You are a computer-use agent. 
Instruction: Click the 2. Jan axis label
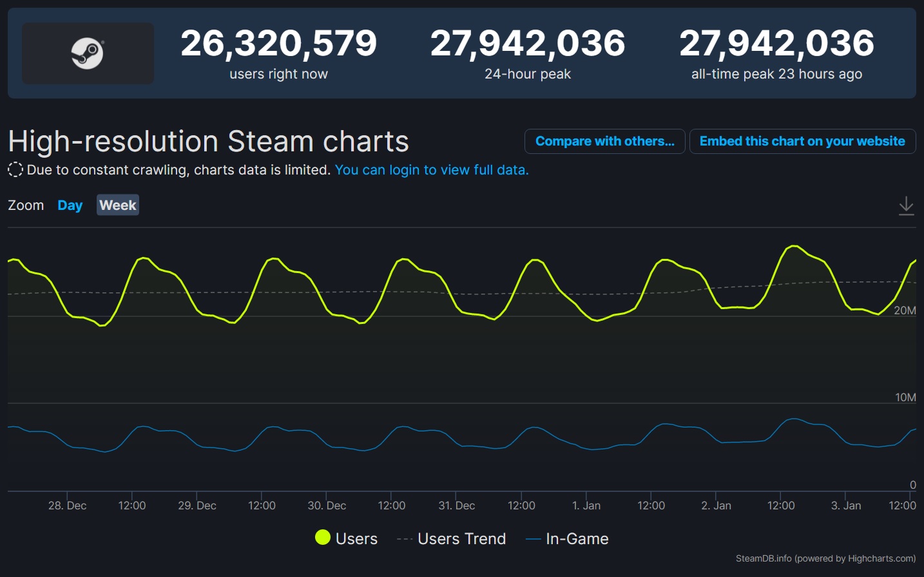[x=716, y=506]
